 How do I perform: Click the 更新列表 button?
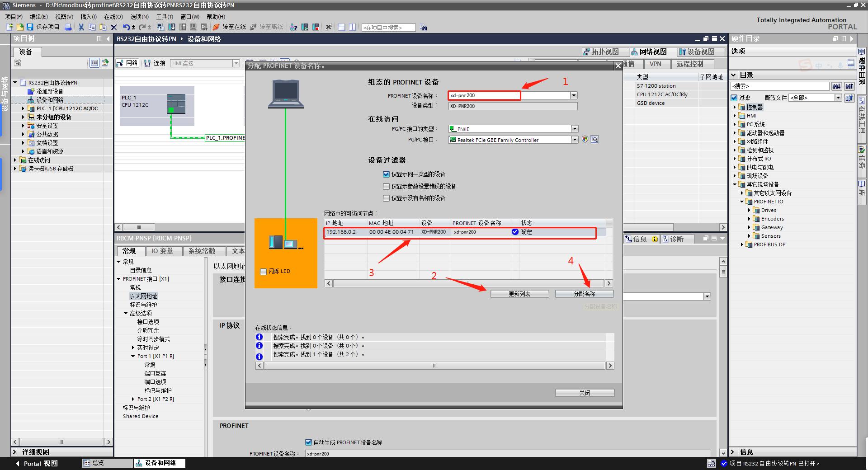tap(519, 294)
